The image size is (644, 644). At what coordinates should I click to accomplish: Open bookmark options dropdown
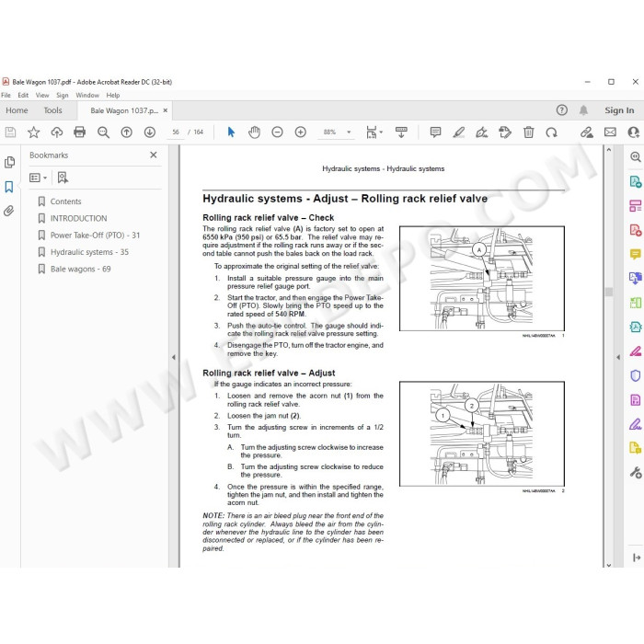pyautogui.click(x=39, y=178)
